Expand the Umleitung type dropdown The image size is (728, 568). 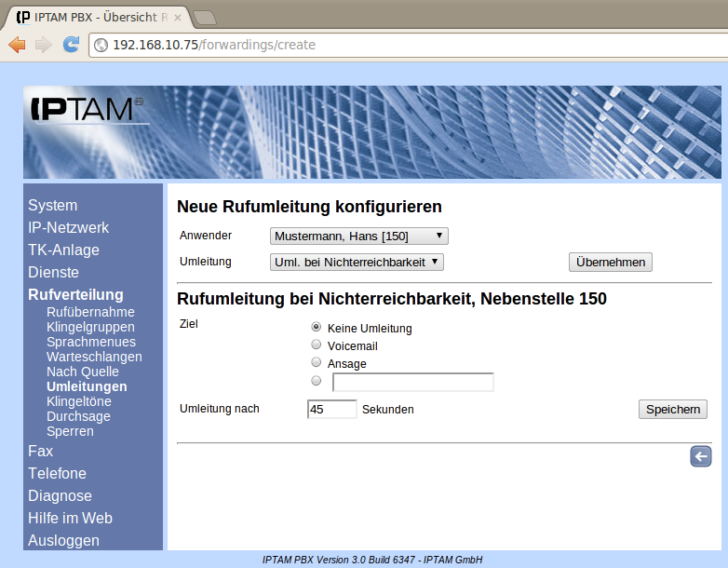(x=357, y=263)
